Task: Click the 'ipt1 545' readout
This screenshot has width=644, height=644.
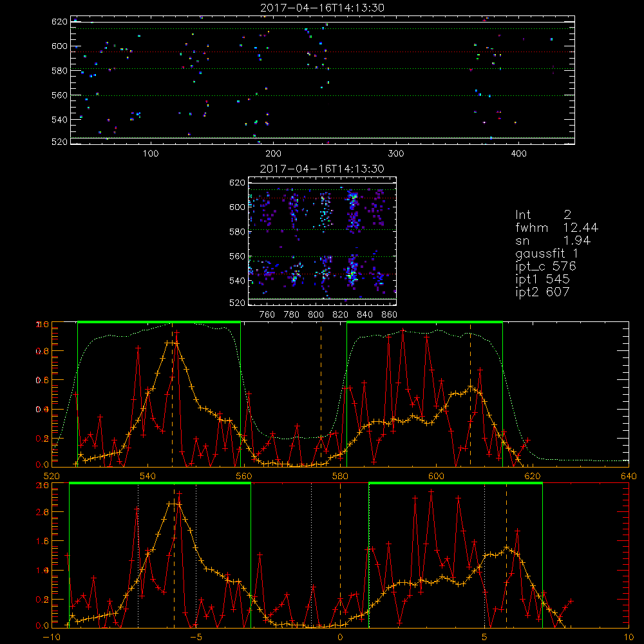Action: point(542,279)
